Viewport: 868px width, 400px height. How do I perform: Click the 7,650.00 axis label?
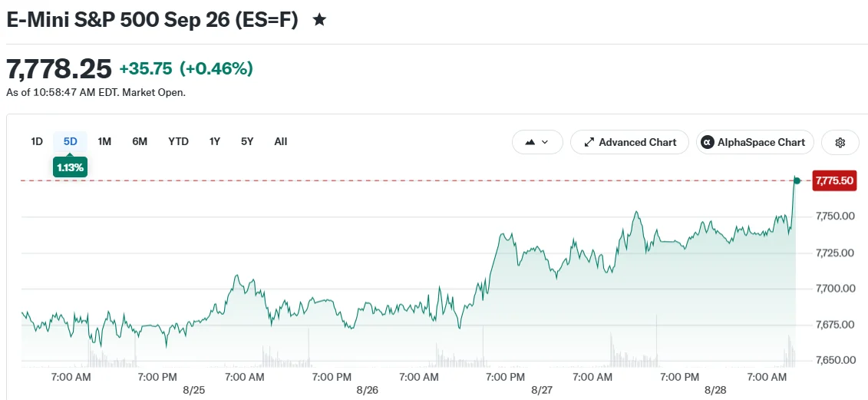(835, 360)
